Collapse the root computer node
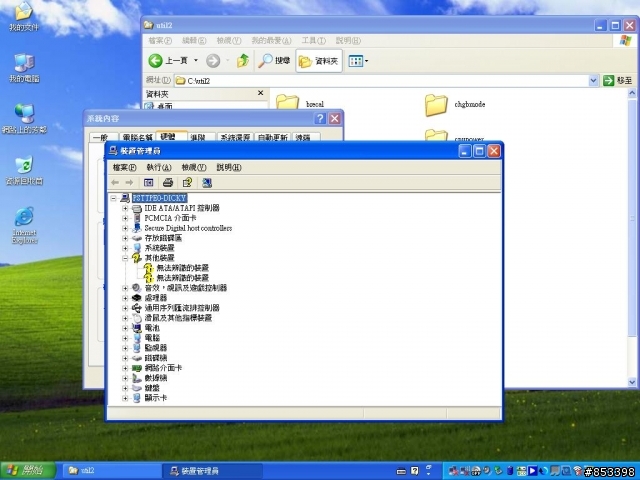640x480 pixels. coord(113,198)
